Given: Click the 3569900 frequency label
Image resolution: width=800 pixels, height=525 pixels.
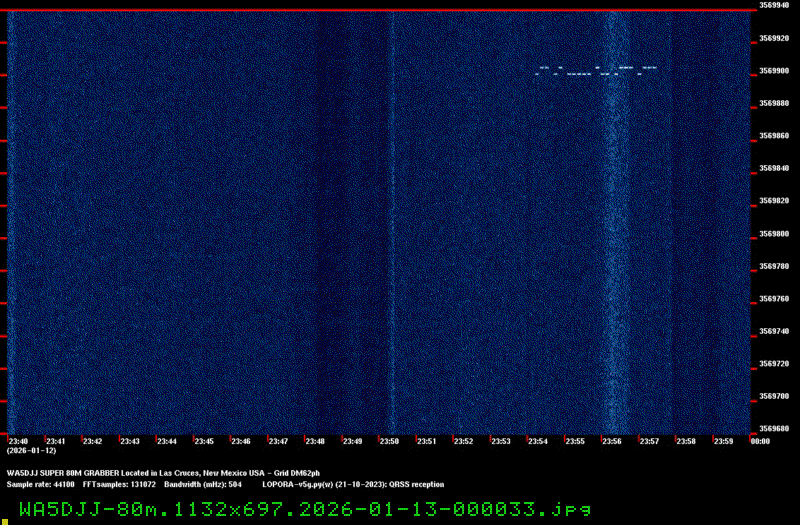Looking at the screenshot, I should tap(774, 71).
